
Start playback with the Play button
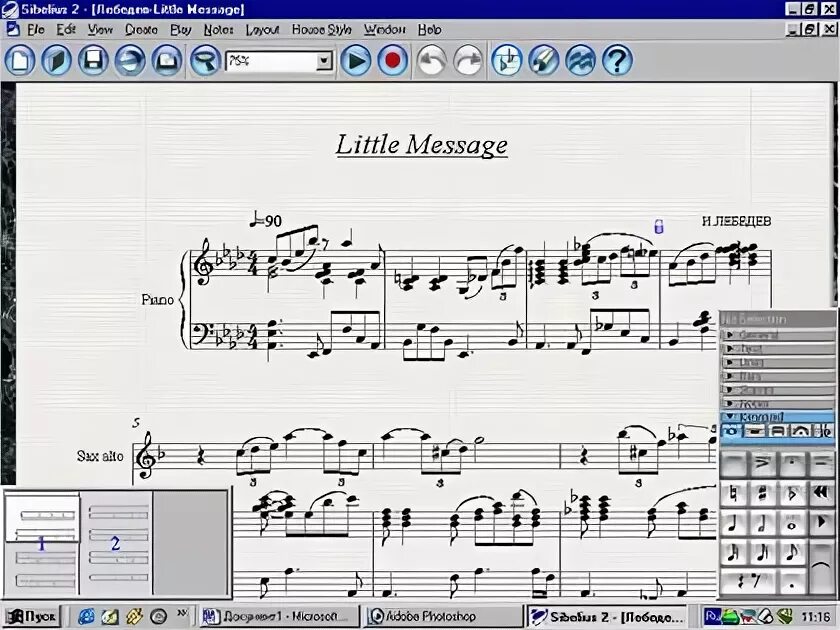356,60
